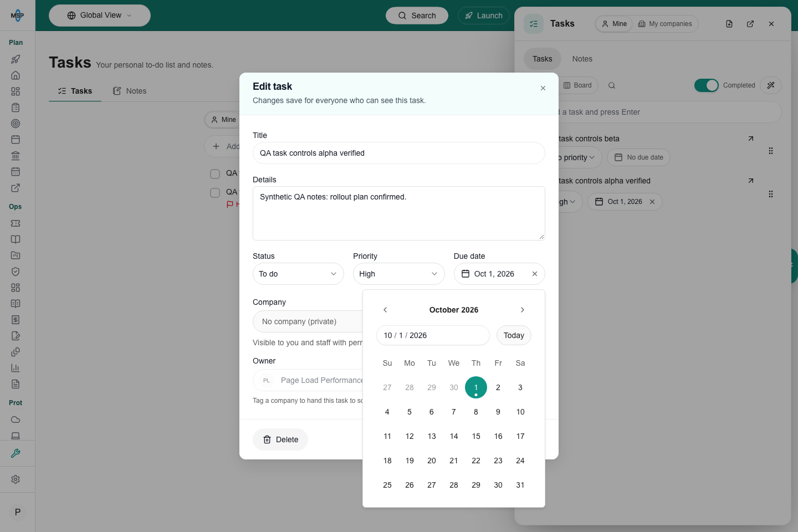Click the task Title input field
The height and width of the screenshot is (532, 798).
tap(399, 153)
